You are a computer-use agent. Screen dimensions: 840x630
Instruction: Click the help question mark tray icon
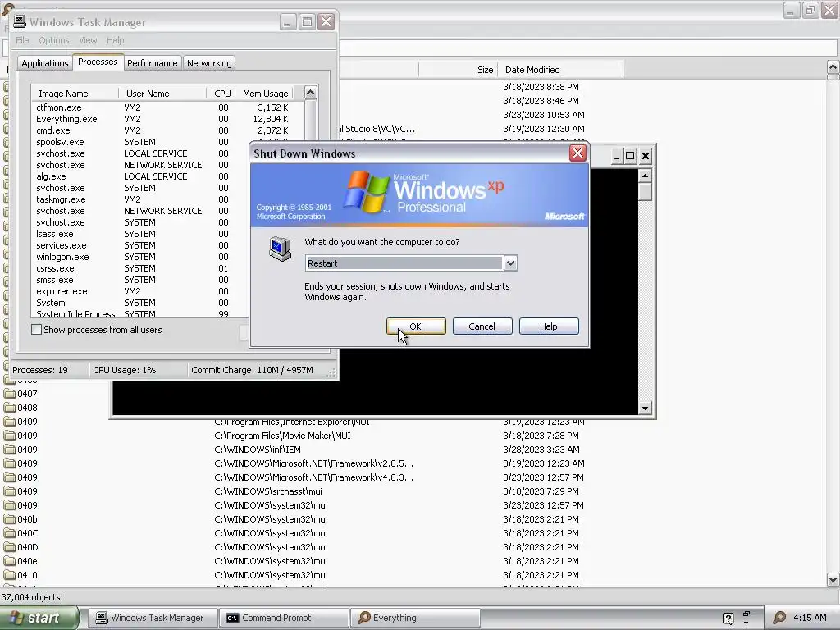coord(728,619)
